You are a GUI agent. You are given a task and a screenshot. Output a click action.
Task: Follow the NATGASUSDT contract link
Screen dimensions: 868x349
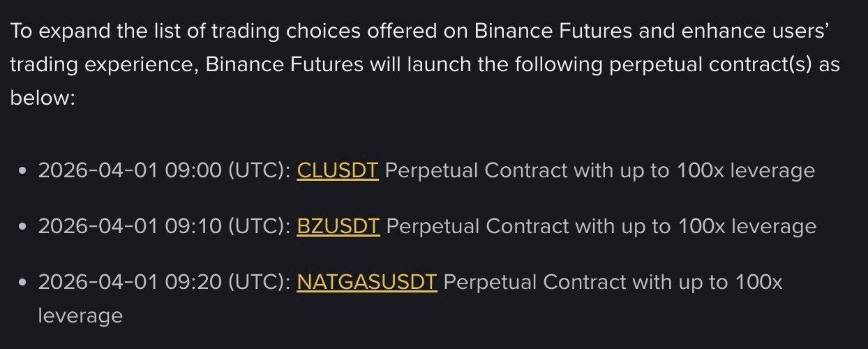point(366,282)
